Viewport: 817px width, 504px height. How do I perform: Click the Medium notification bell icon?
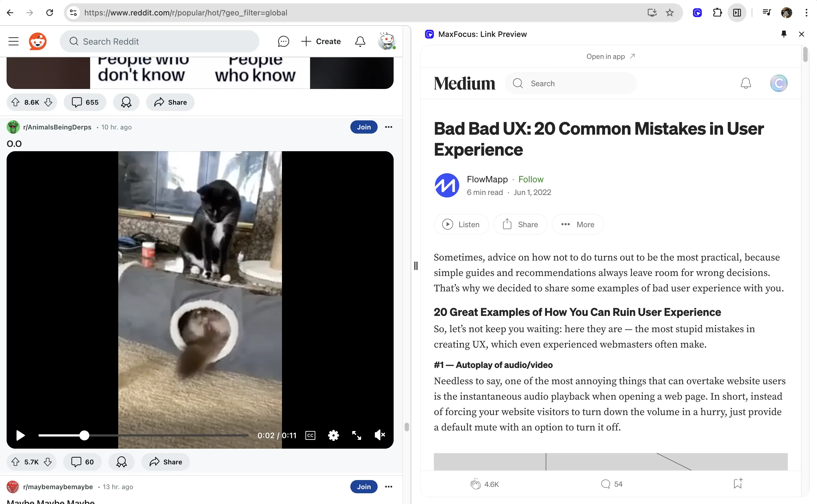[x=746, y=83]
